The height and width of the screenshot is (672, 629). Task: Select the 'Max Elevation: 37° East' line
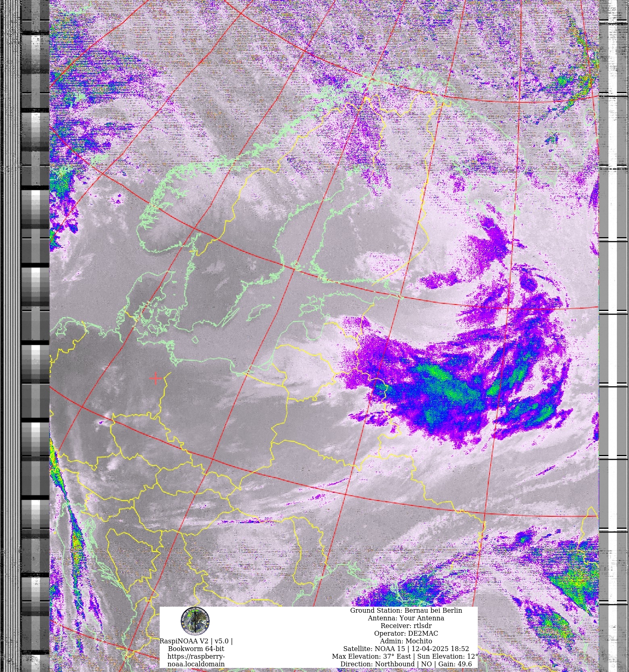(x=405, y=657)
